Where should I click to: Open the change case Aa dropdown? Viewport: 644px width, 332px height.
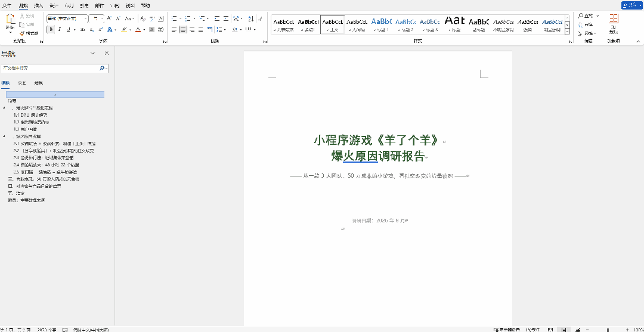(x=130, y=18)
